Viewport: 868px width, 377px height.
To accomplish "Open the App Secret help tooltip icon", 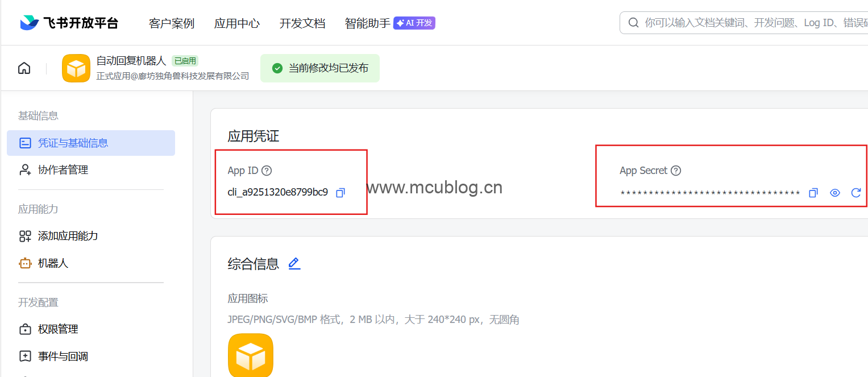I will (x=676, y=171).
